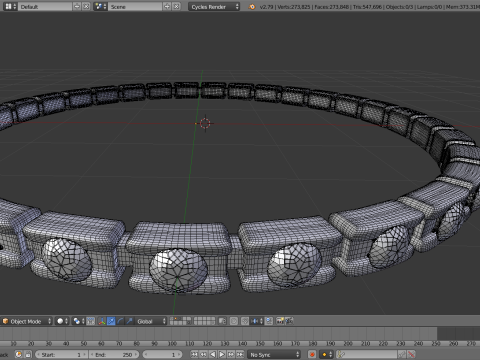
Task: Toggle snap during transform magnet icon
Action: 245,321
